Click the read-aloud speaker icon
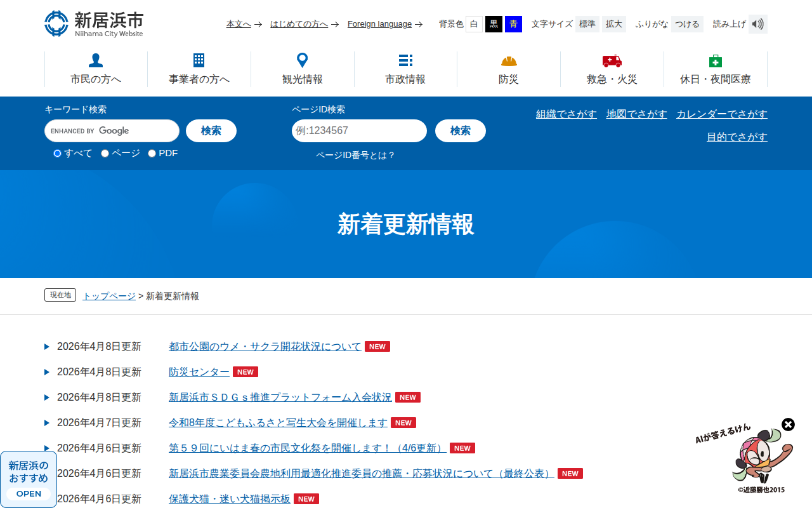This screenshot has height=508, width=812. click(758, 24)
